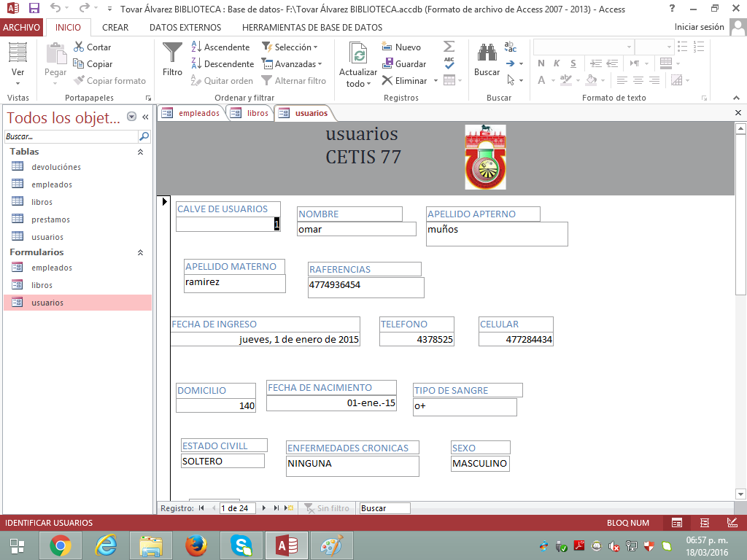
Task: Switch to Layout view in status bar
Action: pyautogui.click(x=705, y=523)
